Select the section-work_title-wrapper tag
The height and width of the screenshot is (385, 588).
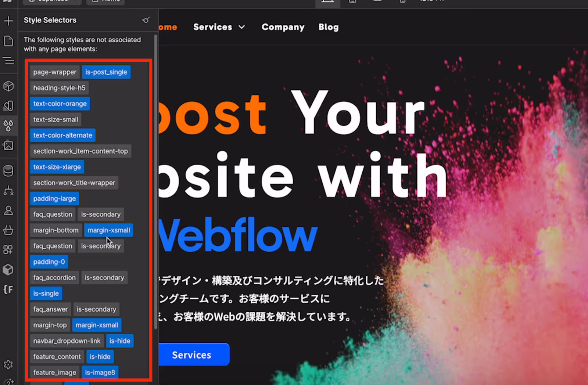click(74, 183)
